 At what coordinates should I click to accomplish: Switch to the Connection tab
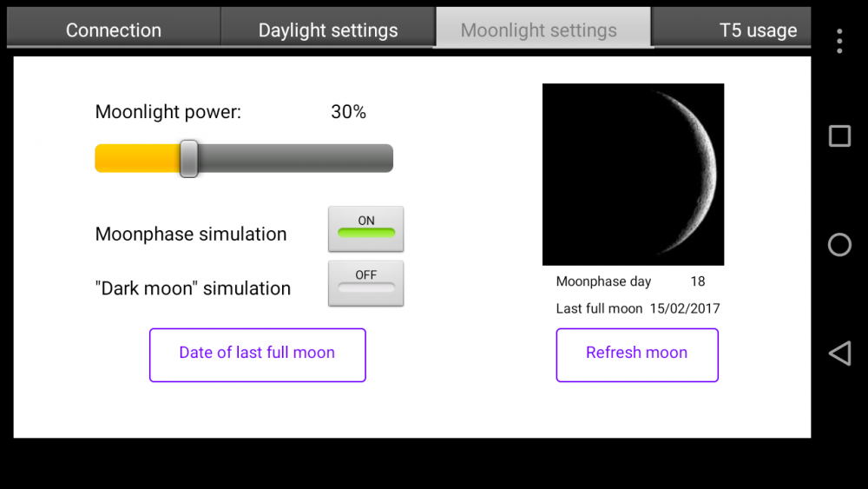tap(114, 30)
